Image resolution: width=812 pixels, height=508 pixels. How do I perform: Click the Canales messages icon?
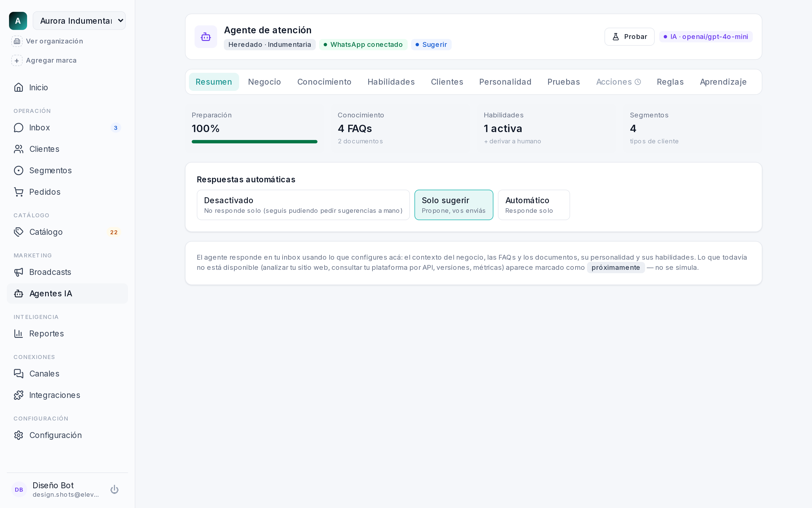click(x=19, y=374)
